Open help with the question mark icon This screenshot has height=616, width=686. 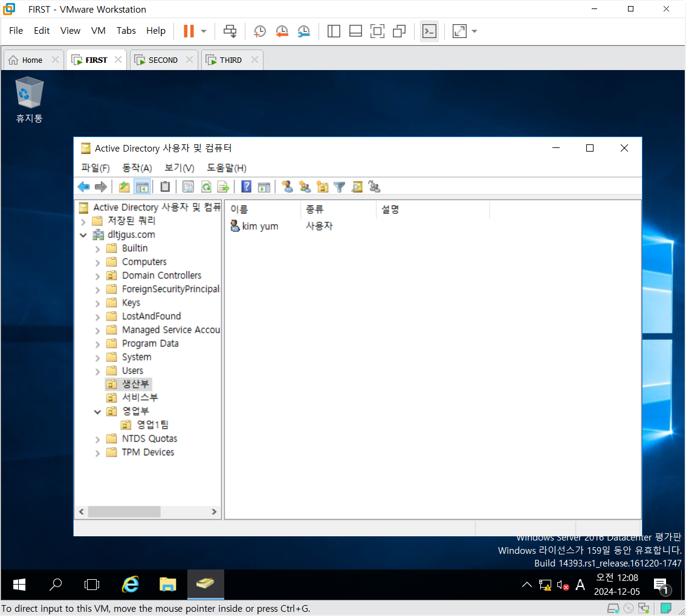(247, 187)
